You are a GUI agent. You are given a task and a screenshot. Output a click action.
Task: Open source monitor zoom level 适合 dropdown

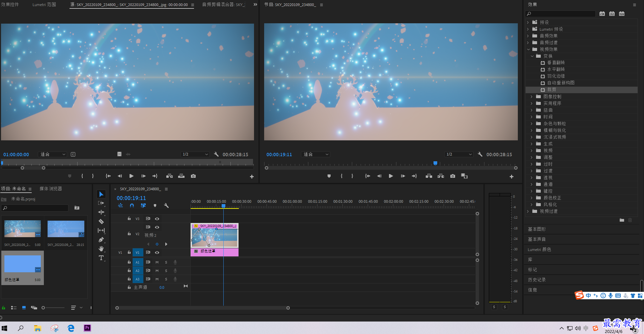pyautogui.click(x=53, y=154)
